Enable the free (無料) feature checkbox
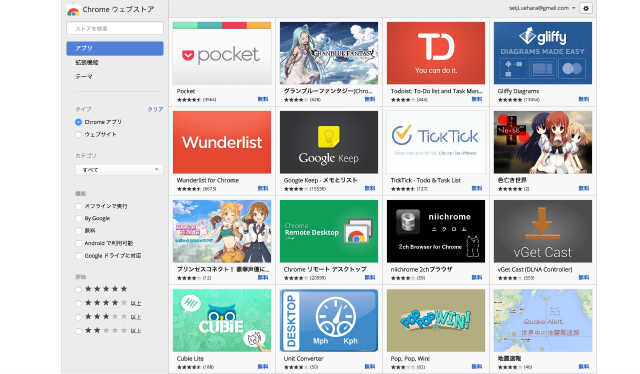The width and height of the screenshot is (640, 374). tap(78, 231)
